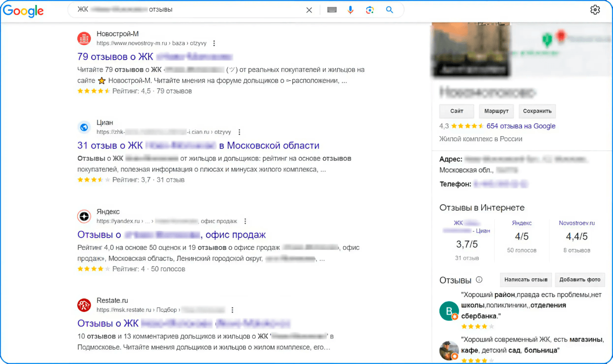Open Google Lens image search icon
The width and height of the screenshot is (613, 364).
(x=370, y=10)
